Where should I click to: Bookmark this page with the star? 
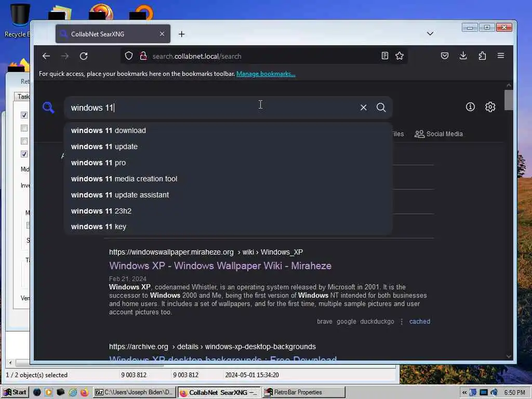tap(400, 56)
